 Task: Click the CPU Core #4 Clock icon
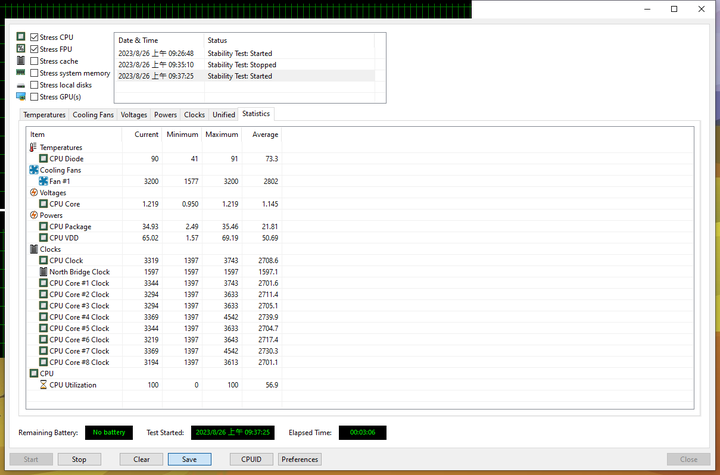click(43, 317)
